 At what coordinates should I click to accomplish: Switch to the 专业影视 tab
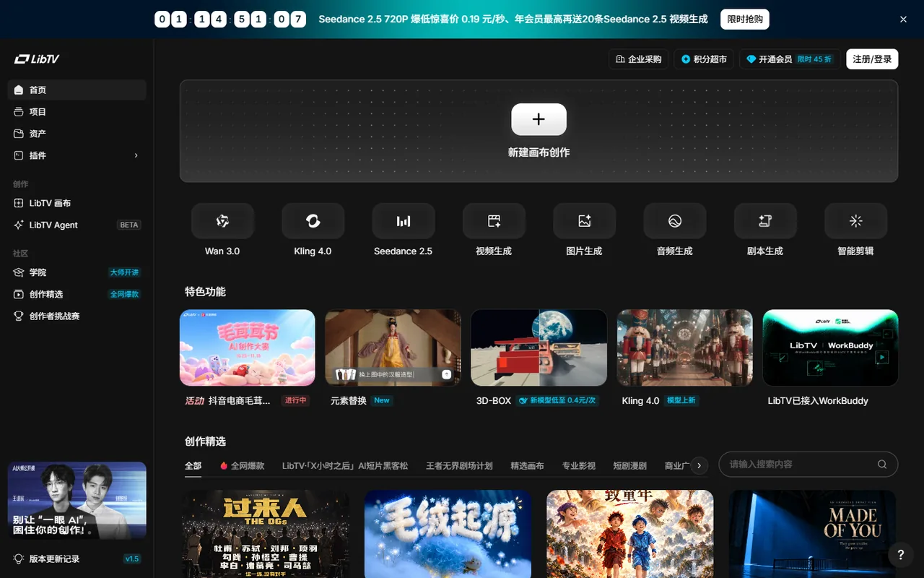point(579,466)
